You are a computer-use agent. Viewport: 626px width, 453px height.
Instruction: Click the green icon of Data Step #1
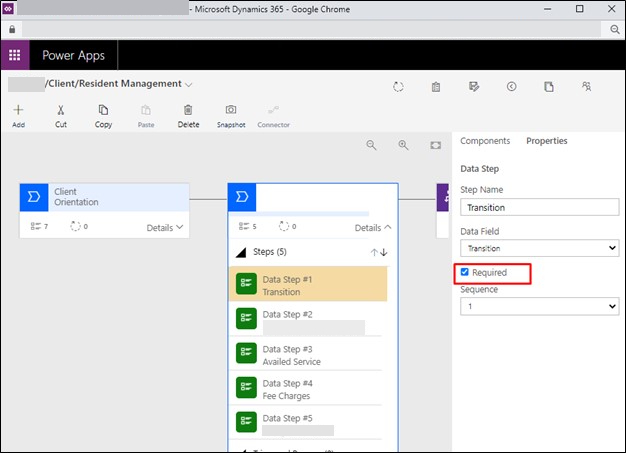[246, 284]
